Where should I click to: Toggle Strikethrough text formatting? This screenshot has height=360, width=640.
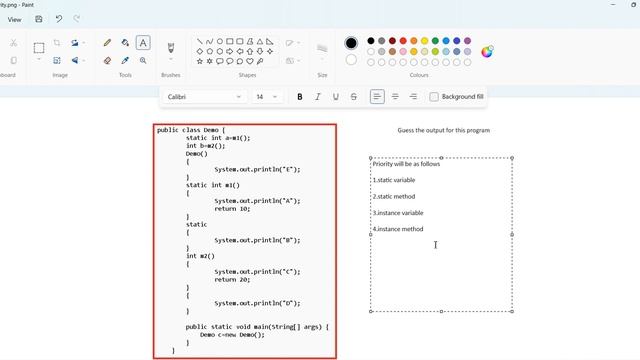pos(353,97)
